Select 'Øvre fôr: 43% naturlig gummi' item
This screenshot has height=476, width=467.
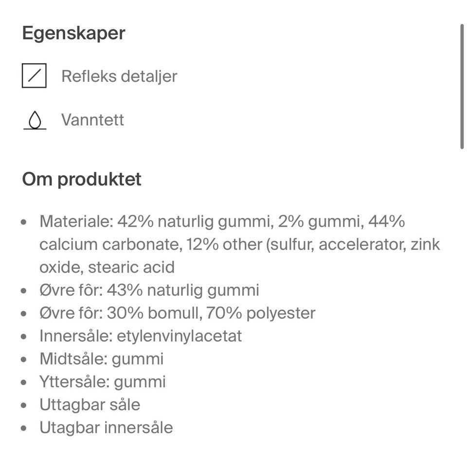[x=149, y=290]
